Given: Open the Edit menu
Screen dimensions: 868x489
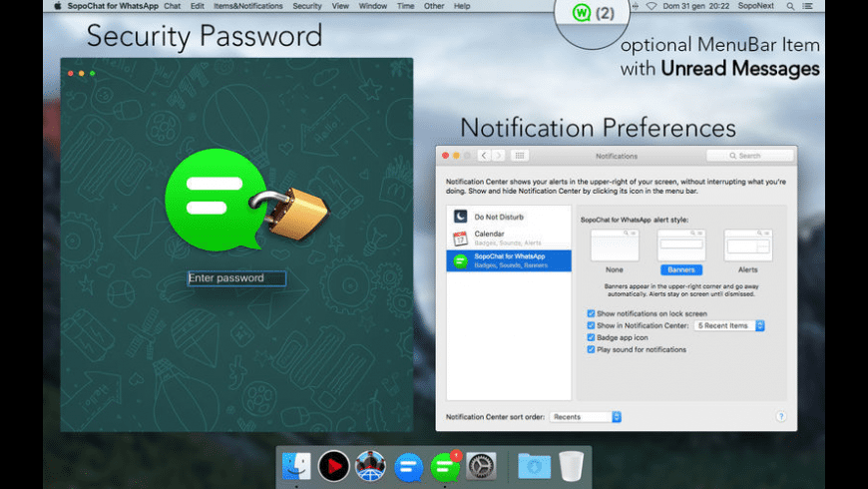Looking at the screenshot, I should 198,6.
